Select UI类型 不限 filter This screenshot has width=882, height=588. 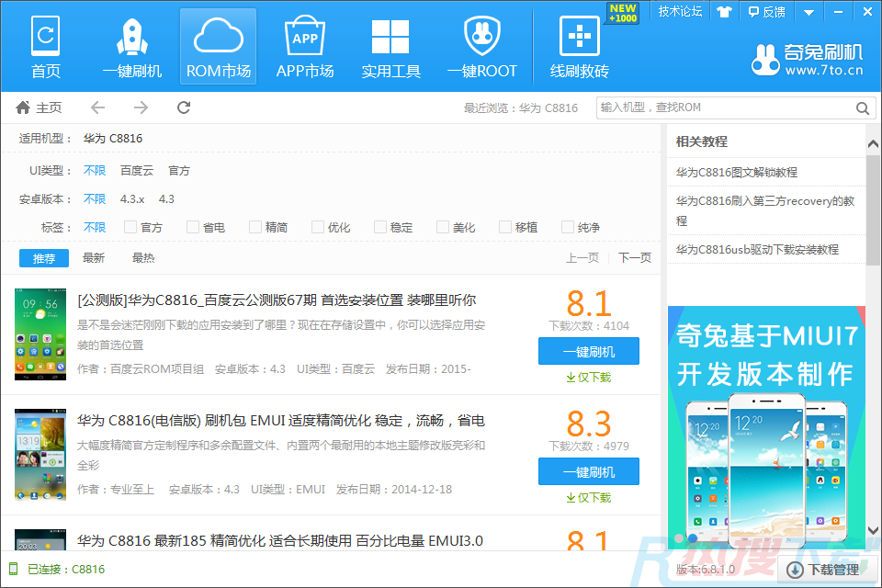(x=95, y=171)
